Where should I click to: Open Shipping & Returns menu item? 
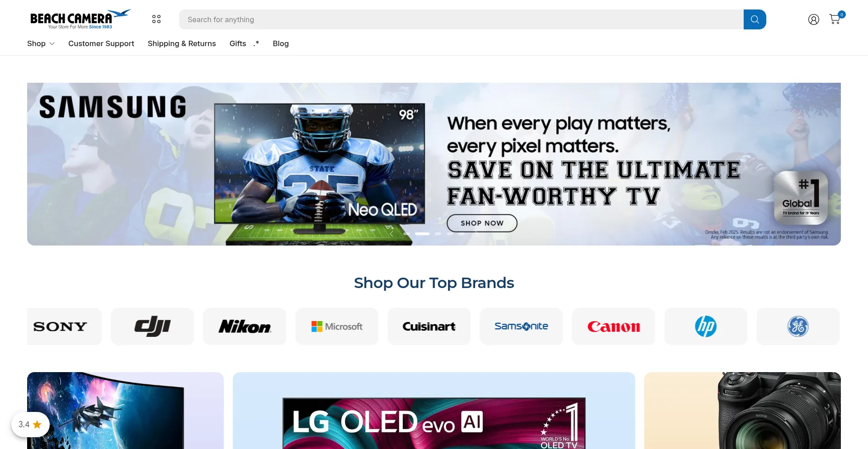(182, 43)
